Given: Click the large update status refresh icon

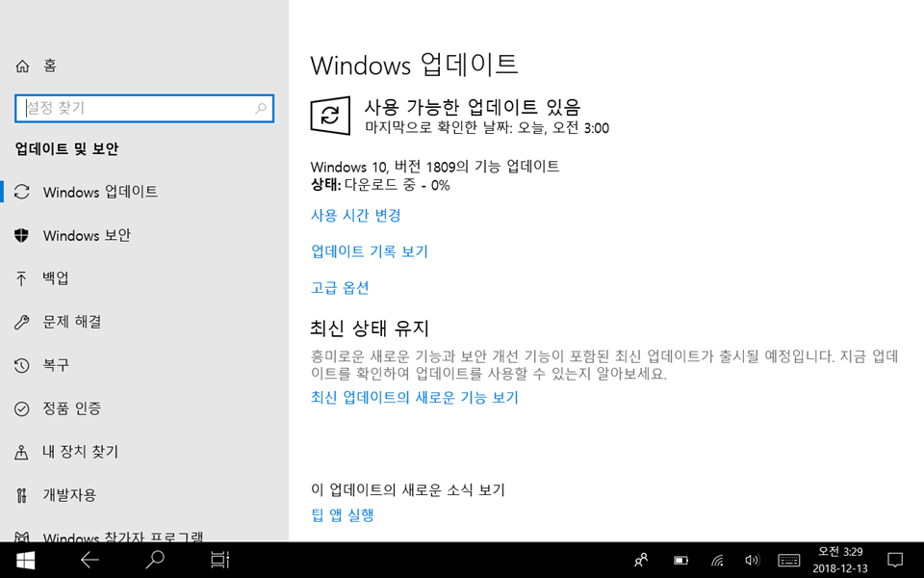Looking at the screenshot, I should [x=330, y=116].
